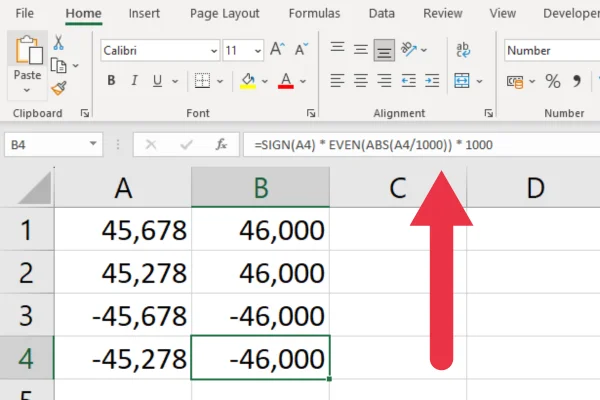Open the View tab

502,13
